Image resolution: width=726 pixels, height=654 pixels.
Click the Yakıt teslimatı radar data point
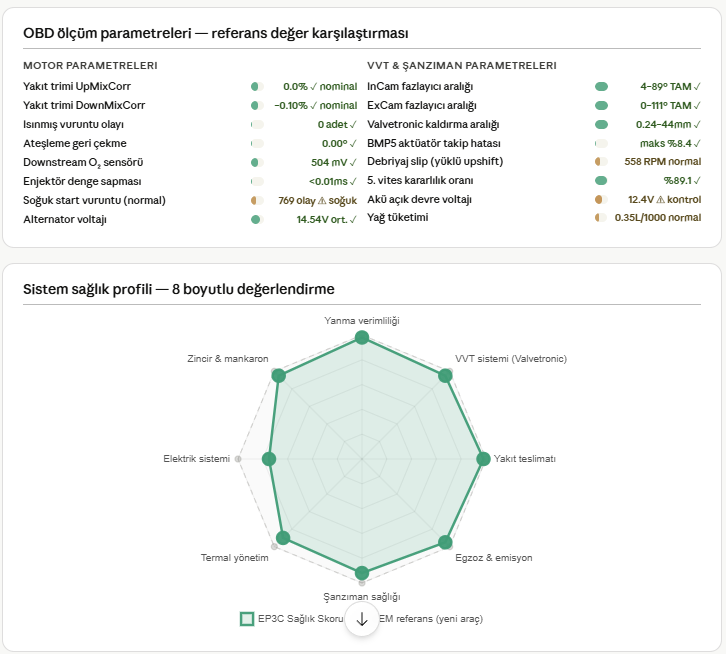(x=483, y=459)
